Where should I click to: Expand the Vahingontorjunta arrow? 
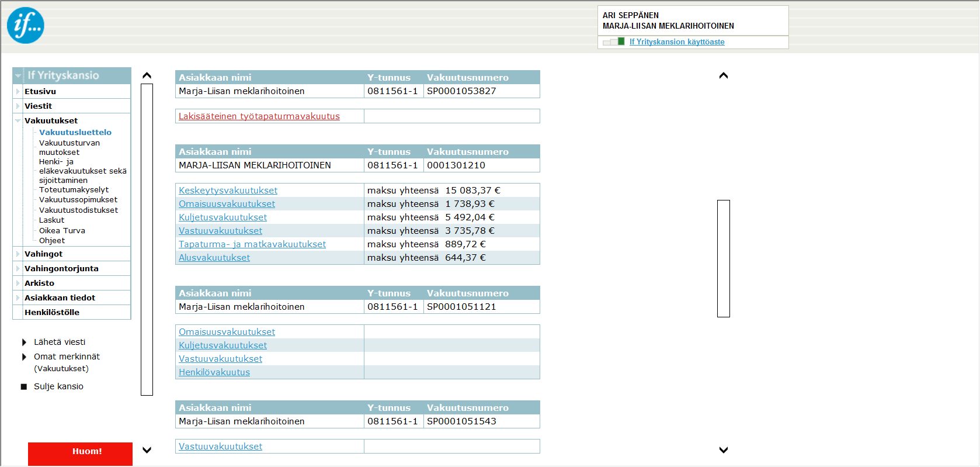point(18,268)
